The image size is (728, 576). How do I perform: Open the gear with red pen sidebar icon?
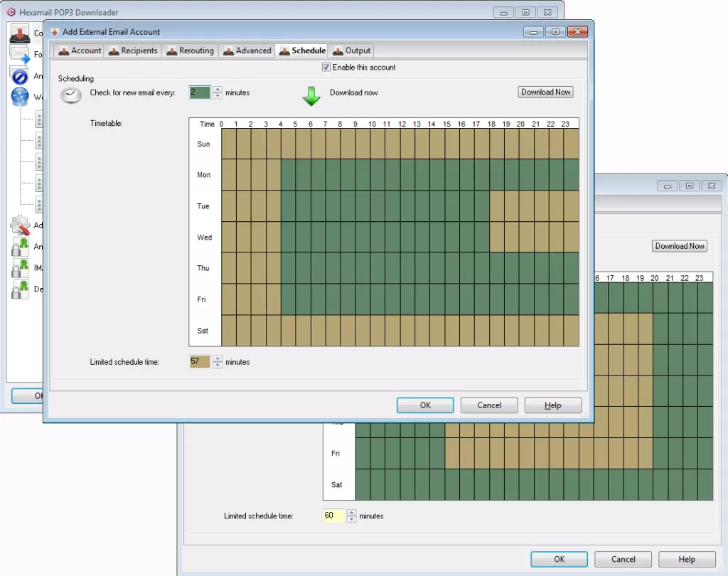coord(20,225)
